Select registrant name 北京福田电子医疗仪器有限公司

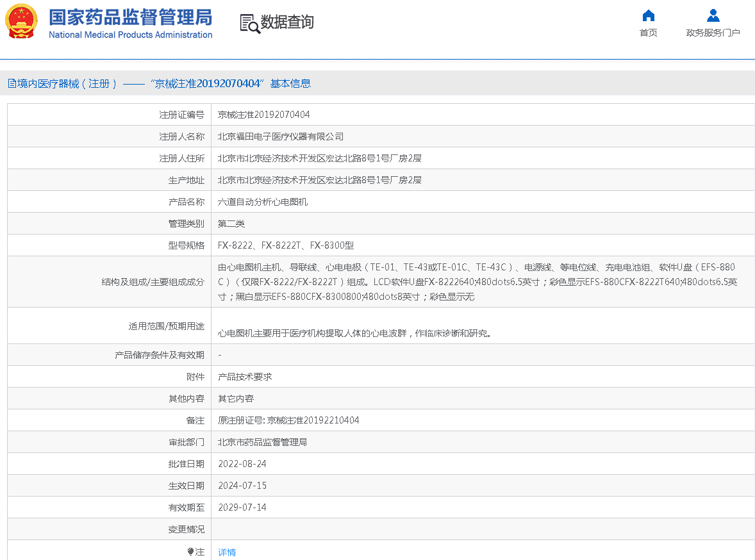pyautogui.click(x=281, y=136)
